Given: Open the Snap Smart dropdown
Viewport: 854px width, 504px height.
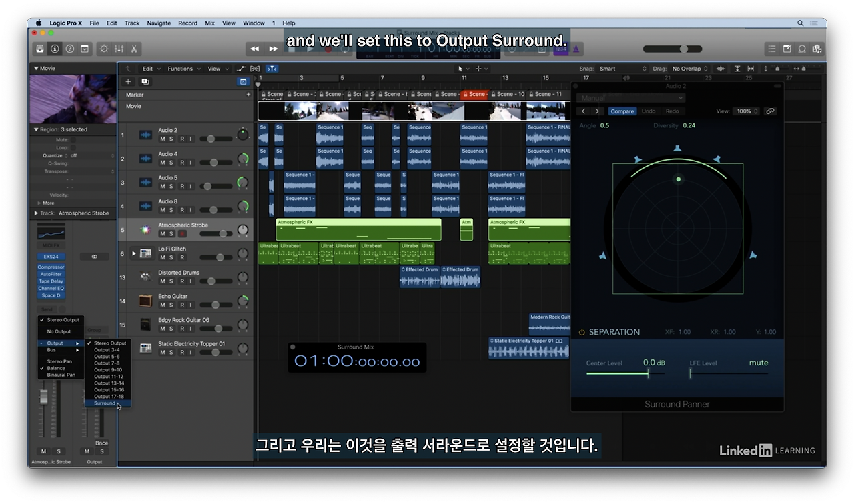Looking at the screenshot, I should pyautogui.click(x=622, y=69).
